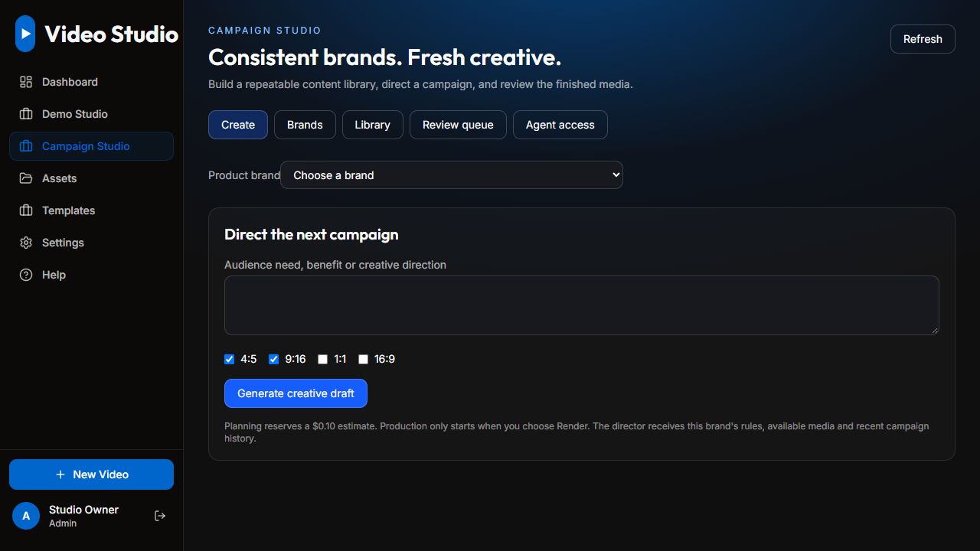Click the "Consistent brands. Fresh creative." headline

click(x=385, y=57)
